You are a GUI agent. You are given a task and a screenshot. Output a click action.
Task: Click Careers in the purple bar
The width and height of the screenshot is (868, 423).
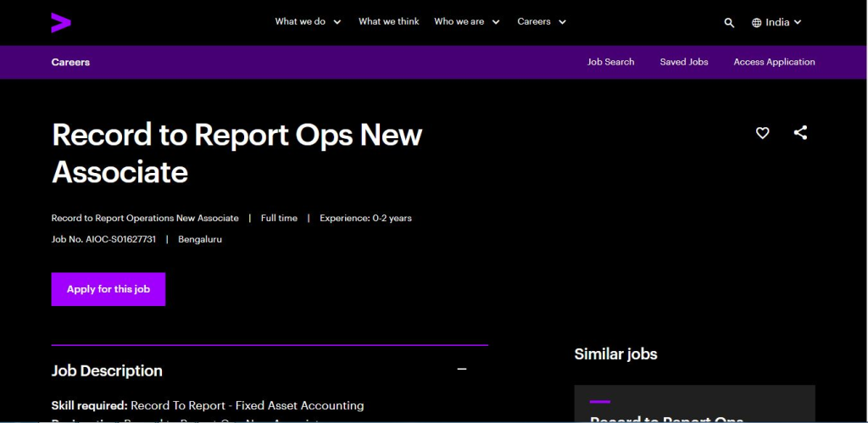click(x=70, y=62)
